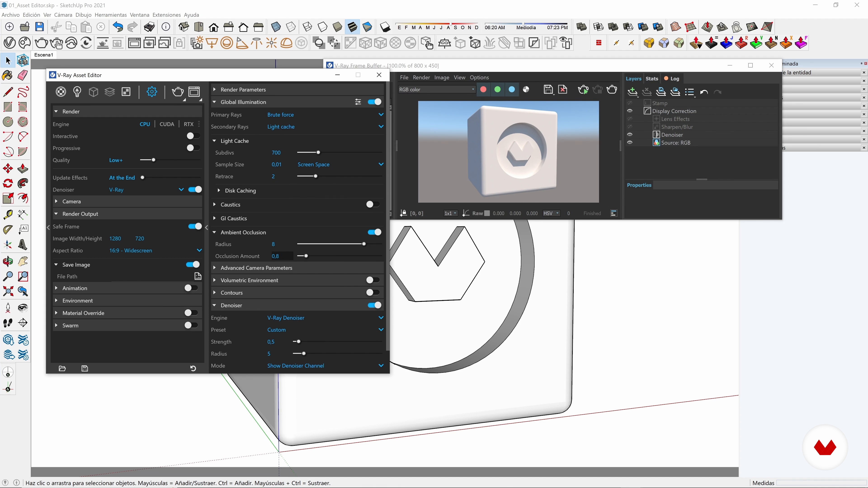868x488 pixels.
Task: Enable Caustics switch
Action: point(373,204)
